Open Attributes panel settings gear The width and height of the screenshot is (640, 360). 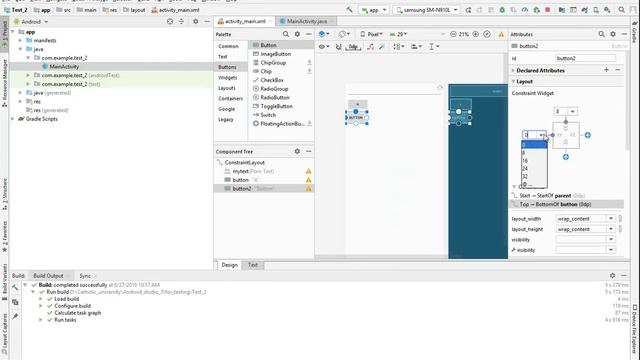(x=613, y=34)
